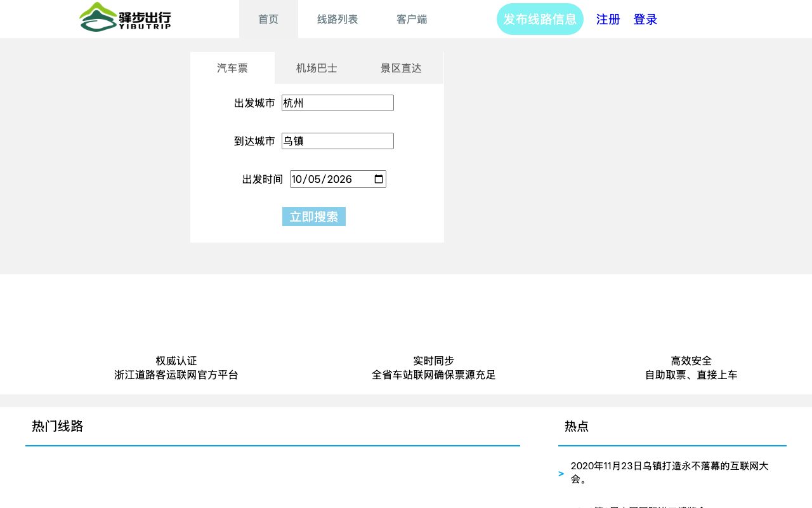812x508 pixels.
Task: Click the 出发城市 label
Action: coord(254,103)
